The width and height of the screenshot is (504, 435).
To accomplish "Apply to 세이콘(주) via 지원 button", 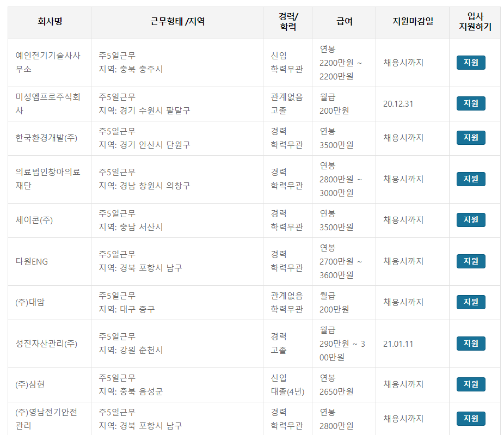I will [471, 220].
